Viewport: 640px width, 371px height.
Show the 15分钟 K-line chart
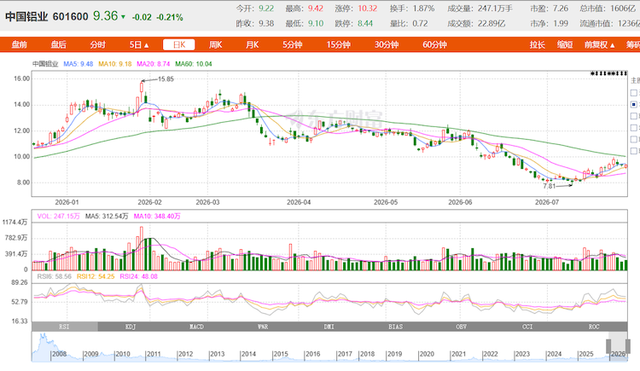[338, 44]
